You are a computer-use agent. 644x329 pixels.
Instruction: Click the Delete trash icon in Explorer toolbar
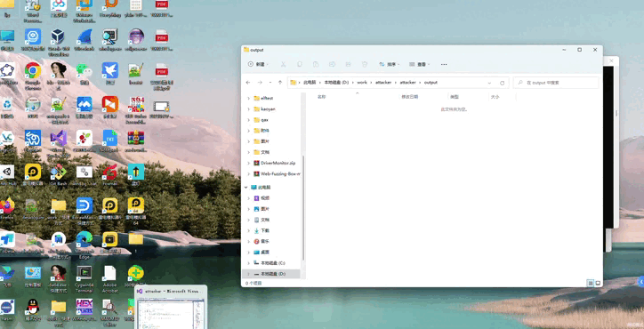(365, 65)
